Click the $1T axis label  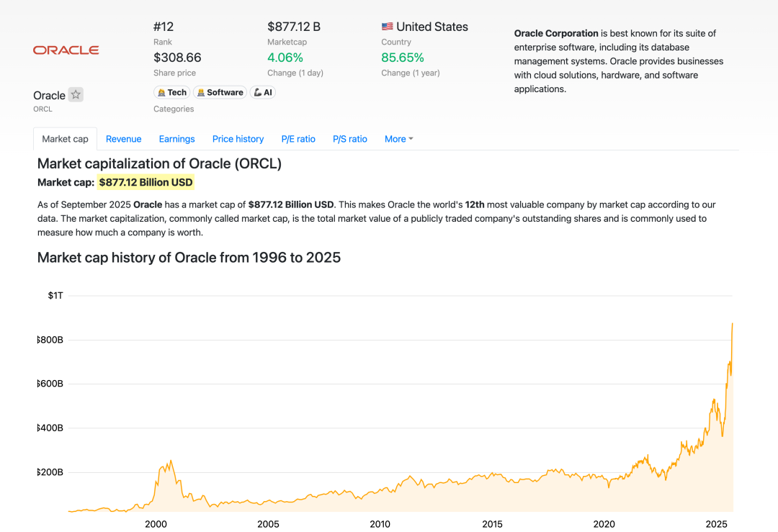pos(55,295)
